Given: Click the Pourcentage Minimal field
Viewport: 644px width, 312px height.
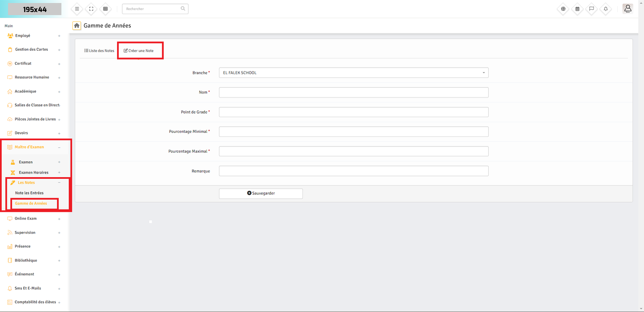Looking at the screenshot, I should click(x=353, y=132).
